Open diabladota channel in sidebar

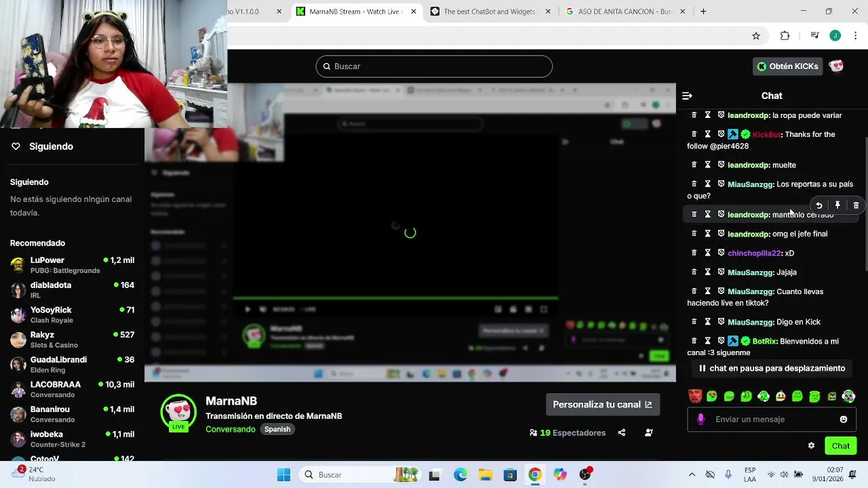click(x=72, y=290)
